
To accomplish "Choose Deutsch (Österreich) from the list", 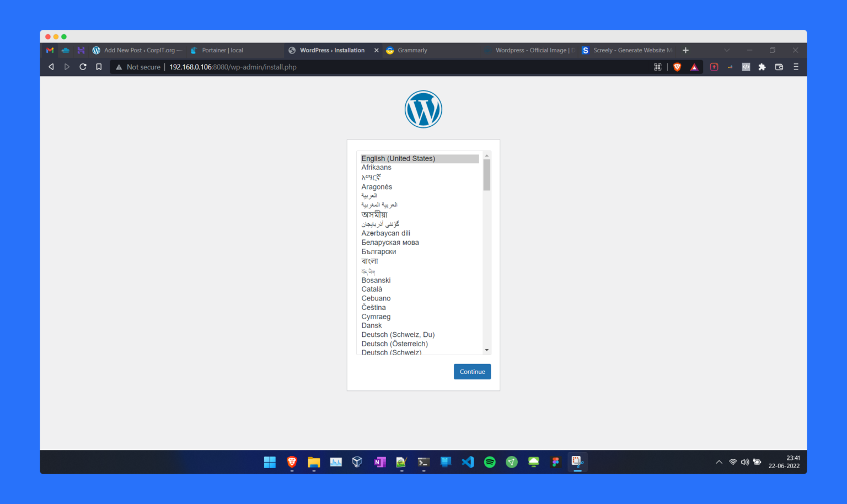I will pos(394,344).
